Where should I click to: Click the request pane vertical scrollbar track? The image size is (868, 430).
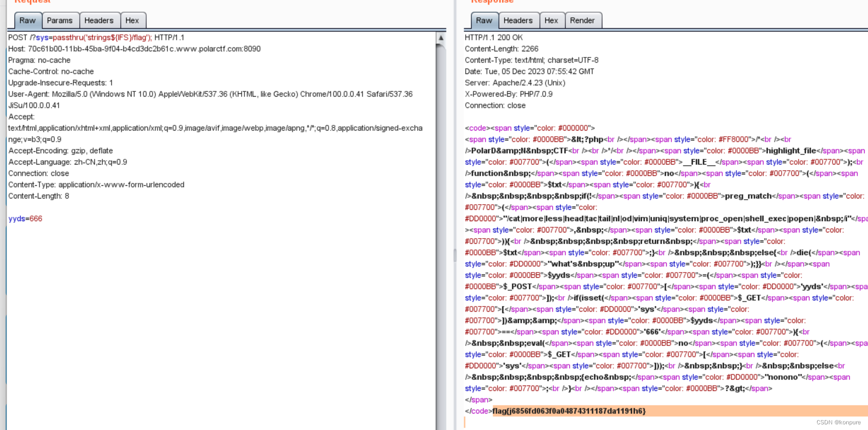coord(441,236)
